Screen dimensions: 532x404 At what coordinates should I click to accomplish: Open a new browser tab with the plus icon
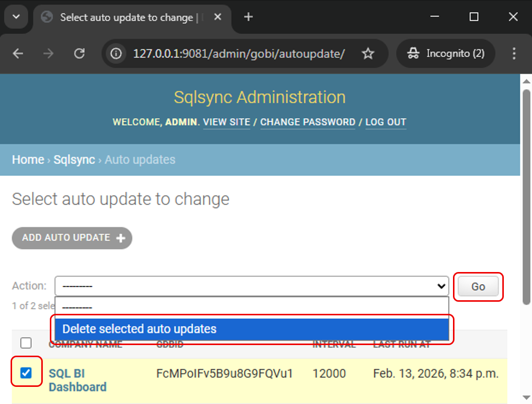(x=248, y=17)
